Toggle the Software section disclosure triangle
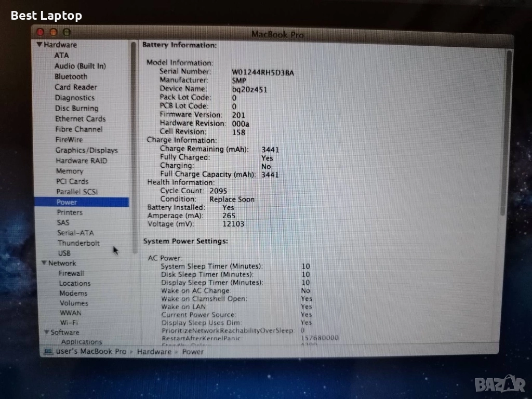Viewport: 532px width, 399px height. click(x=46, y=332)
